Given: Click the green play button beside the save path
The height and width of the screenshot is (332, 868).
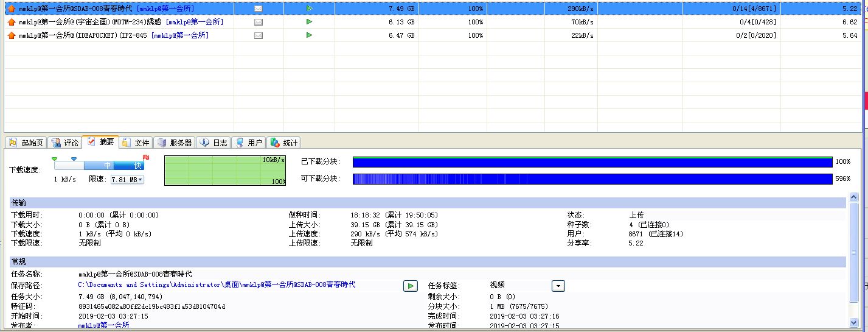Looking at the screenshot, I should tap(411, 286).
